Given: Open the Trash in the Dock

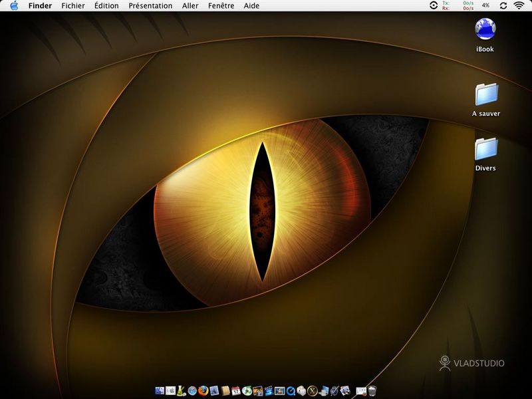Looking at the screenshot, I should coord(372,390).
